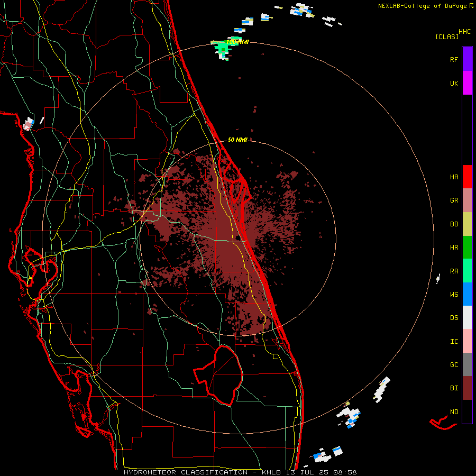Click the UK legend label
The width and height of the screenshot is (476, 476).
point(454,83)
